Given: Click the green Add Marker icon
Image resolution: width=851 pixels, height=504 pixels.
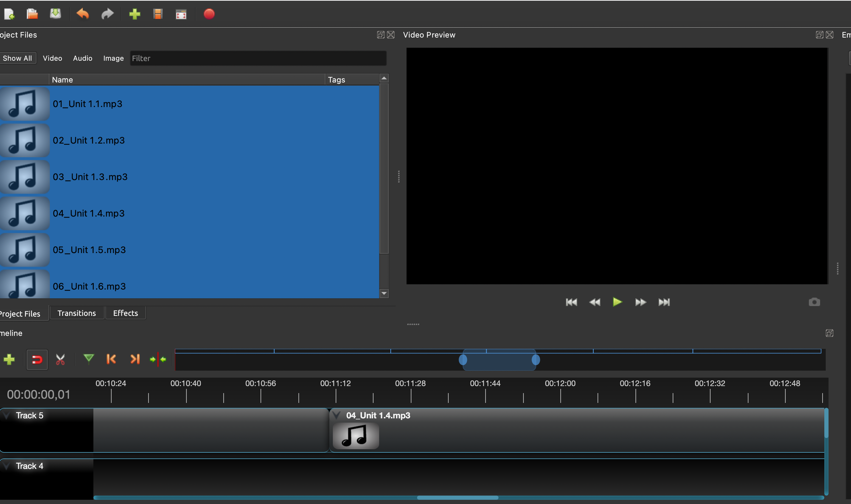Looking at the screenshot, I should 88,359.
